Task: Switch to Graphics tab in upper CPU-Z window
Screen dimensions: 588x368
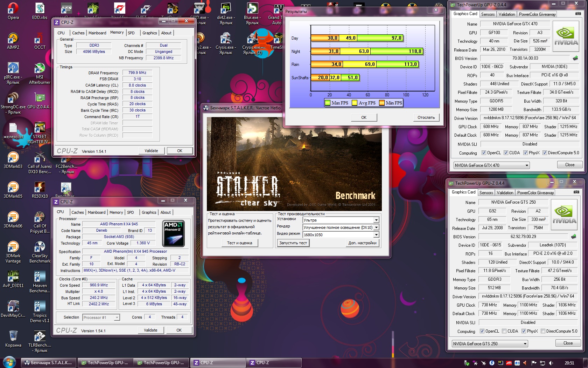Action: click(x=149, y=33)
